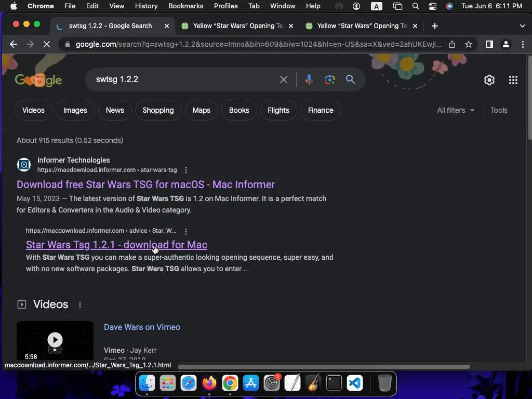Screen dimensions: 532x399
Task: Expand All filters dropdown
Action: click(455, 110)
